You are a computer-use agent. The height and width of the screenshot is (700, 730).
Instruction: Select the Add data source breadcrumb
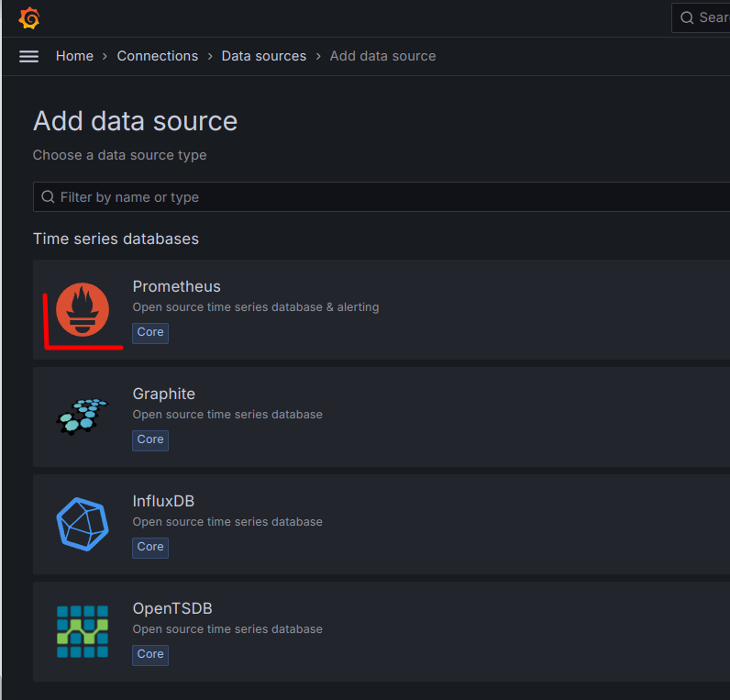(x=382, y=56)
